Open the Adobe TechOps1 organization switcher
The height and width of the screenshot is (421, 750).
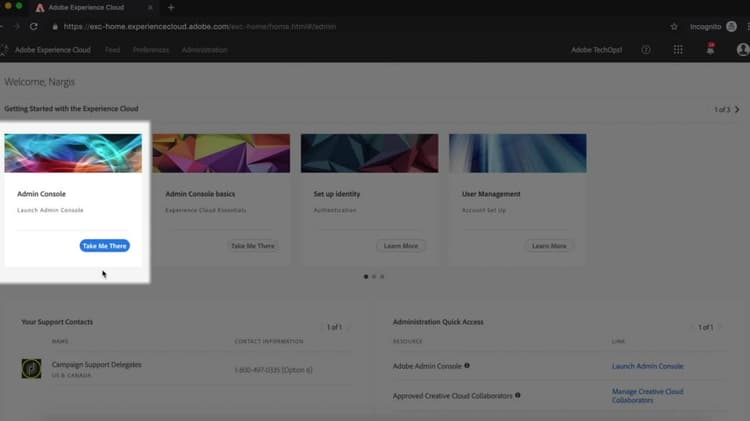[x=596, y=50]
